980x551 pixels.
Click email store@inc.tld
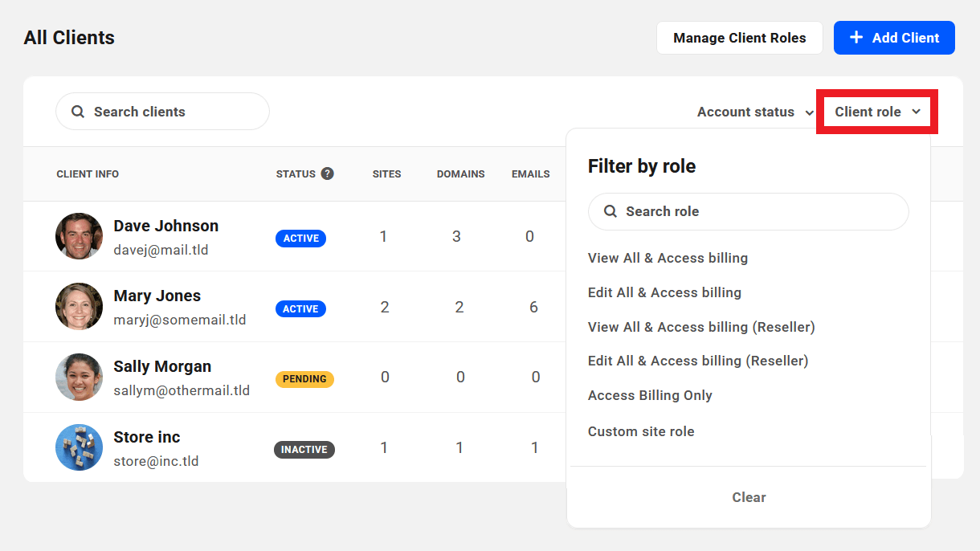pyautogui.click(x=156, y=461)
